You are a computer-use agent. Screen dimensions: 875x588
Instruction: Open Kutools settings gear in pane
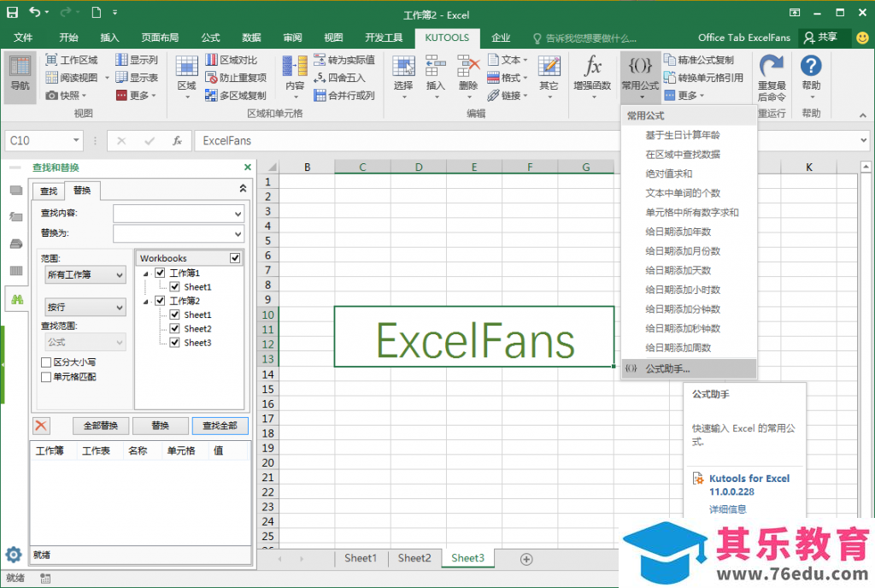click(x=14, y=555)
